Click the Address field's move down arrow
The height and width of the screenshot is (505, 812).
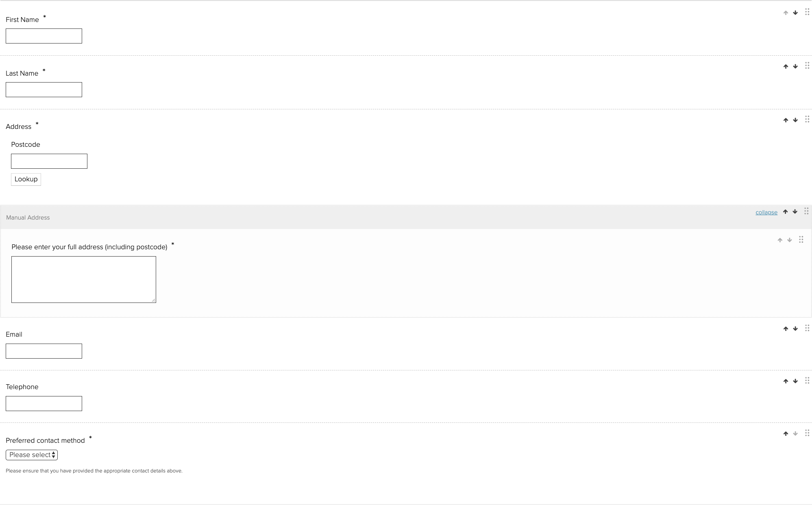(795, 120)
